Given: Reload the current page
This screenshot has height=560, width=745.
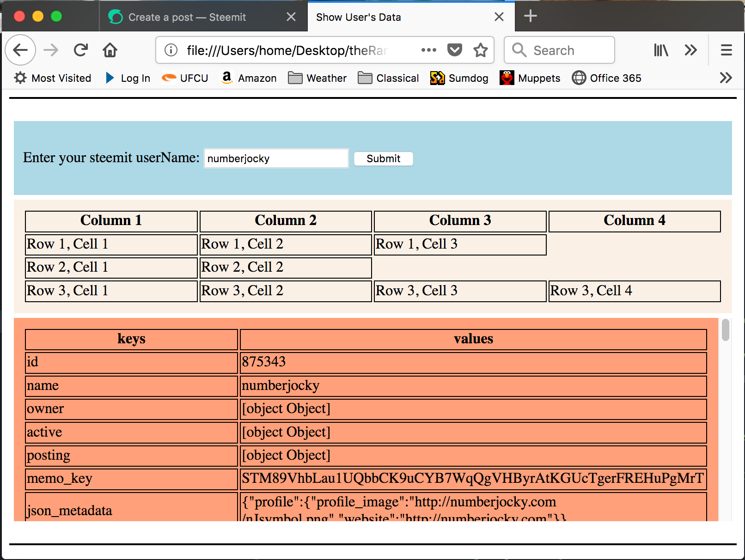Looking at the screenshot, I should [x=81, y=50].
